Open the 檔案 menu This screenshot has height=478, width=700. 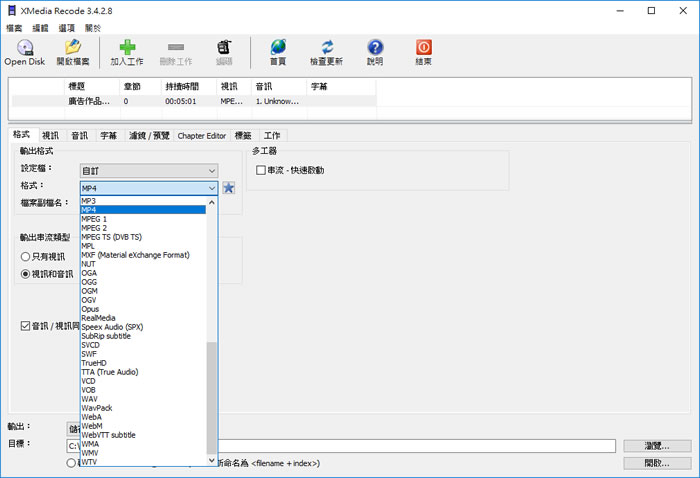click(x=14, y=28)
